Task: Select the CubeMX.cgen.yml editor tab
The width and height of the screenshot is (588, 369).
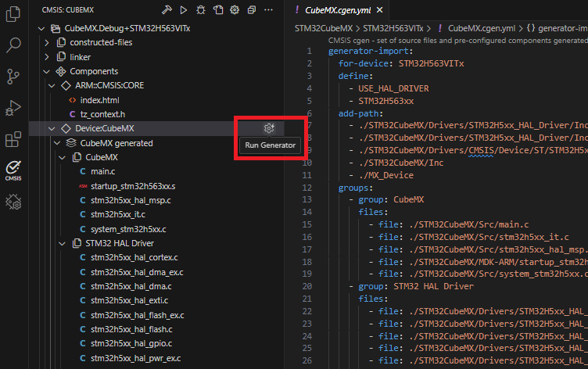Action: click(338, 10)
